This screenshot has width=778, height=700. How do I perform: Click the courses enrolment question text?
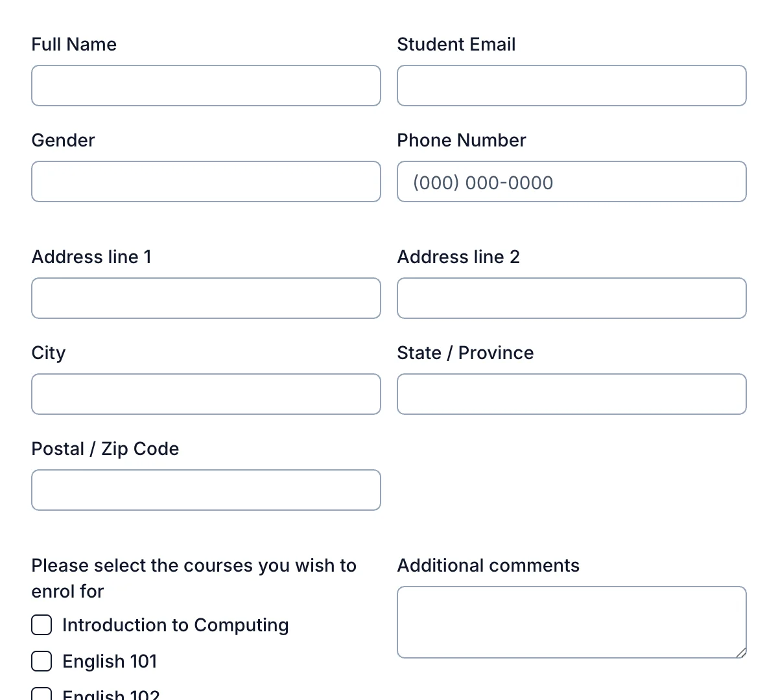point(193,577)
